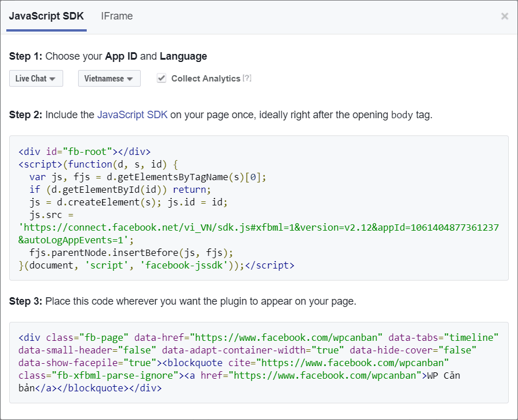The height and width of the screenshot is (420, 518).
Task: Close the dialog with the X icon
Action: 504,16
